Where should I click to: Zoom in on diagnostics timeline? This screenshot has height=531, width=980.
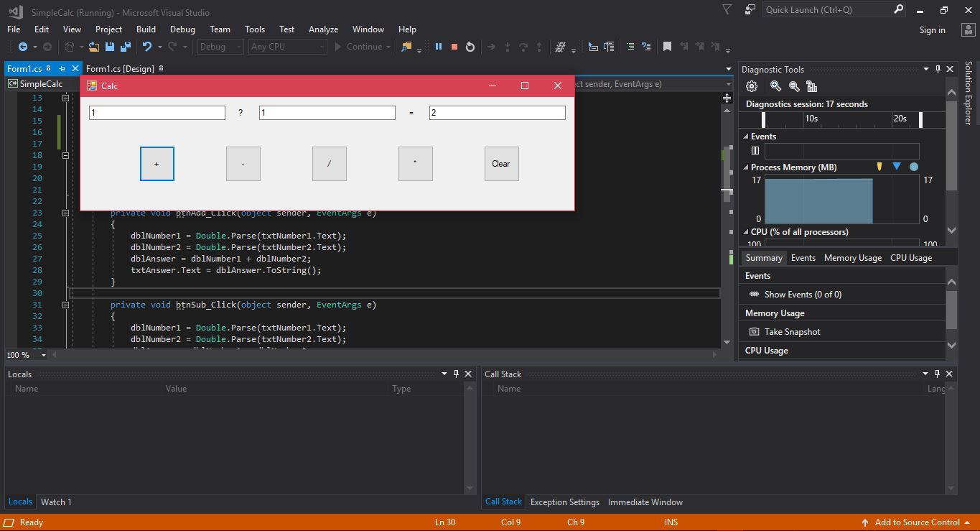point(775,86)
